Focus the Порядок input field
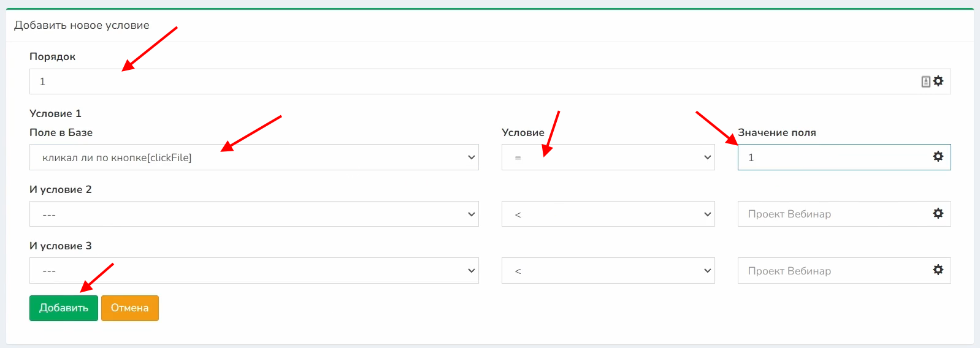 point(472,81)
